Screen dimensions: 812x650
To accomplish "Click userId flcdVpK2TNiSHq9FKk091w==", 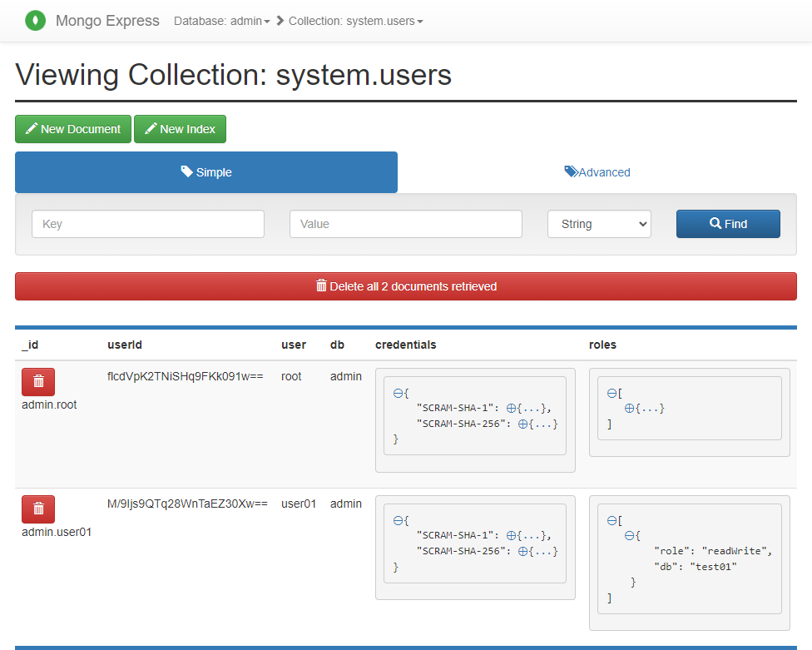I will pos(185,376).
